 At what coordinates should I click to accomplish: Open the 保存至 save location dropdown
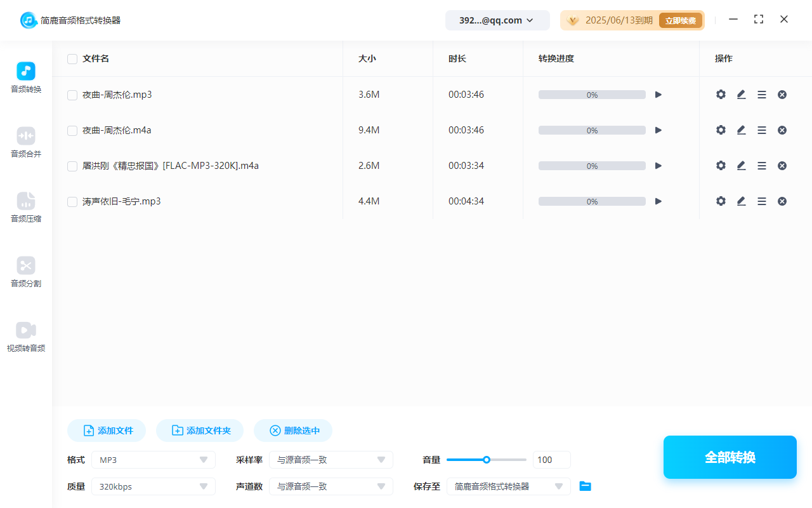[x=509, y=486]
